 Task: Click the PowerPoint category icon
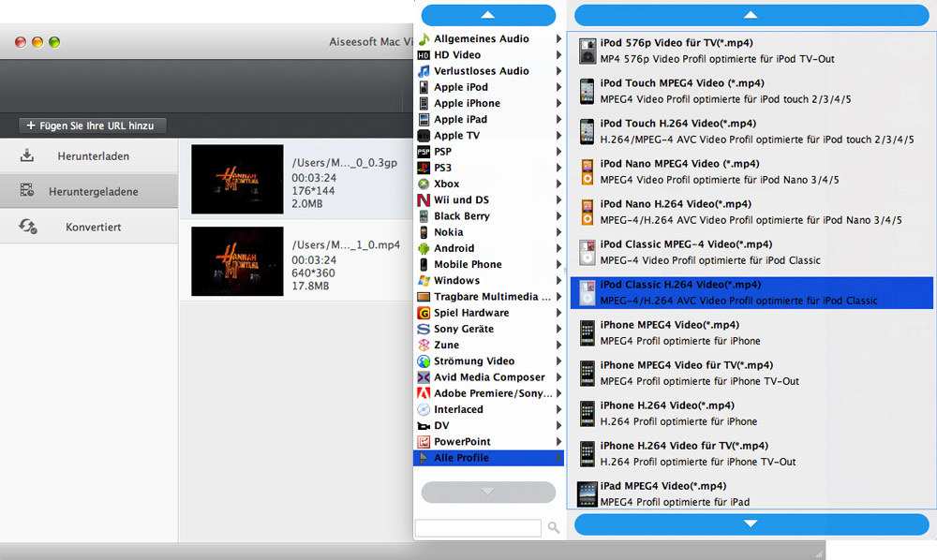tap(424, 442)
